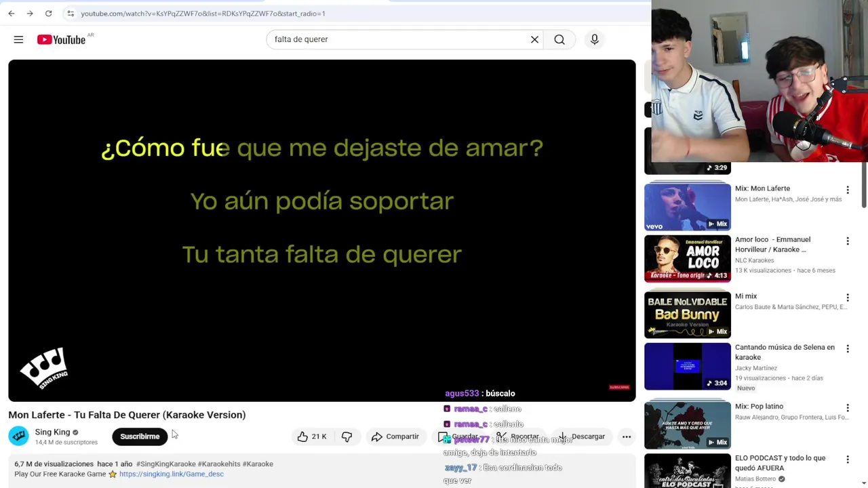Click the browser address bar URL

203,14
